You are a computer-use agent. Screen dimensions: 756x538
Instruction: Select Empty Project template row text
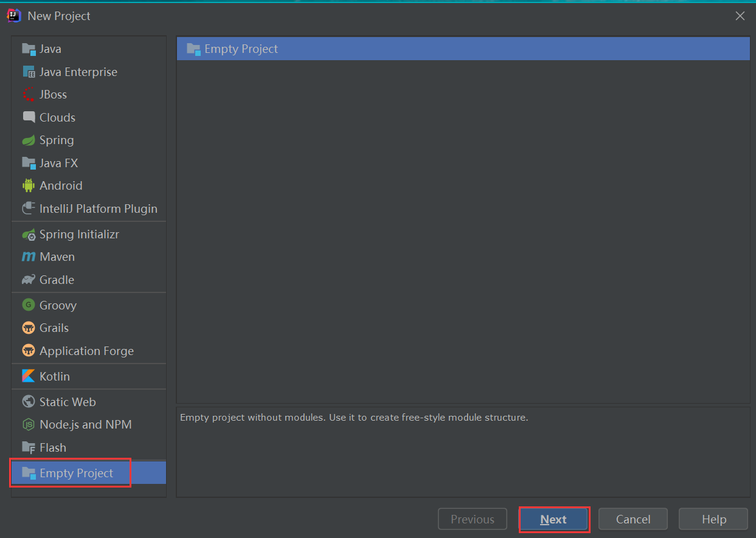tap(241, 49)
